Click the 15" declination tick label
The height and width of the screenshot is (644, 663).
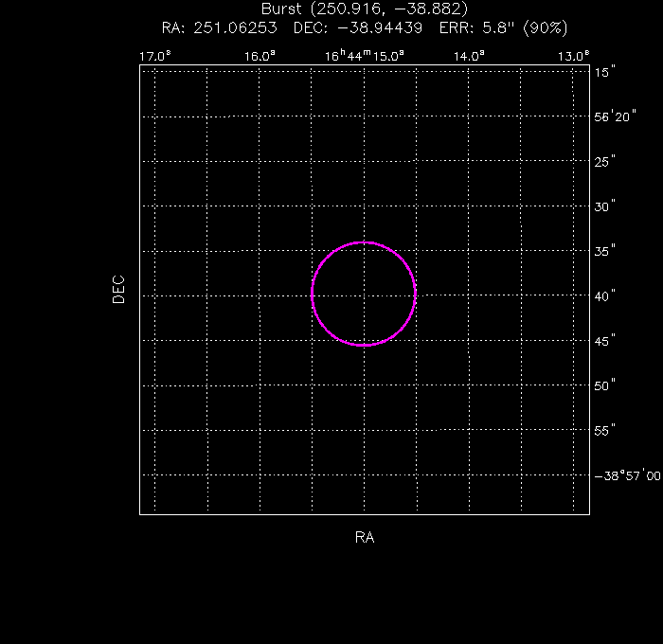coord(604,72)
